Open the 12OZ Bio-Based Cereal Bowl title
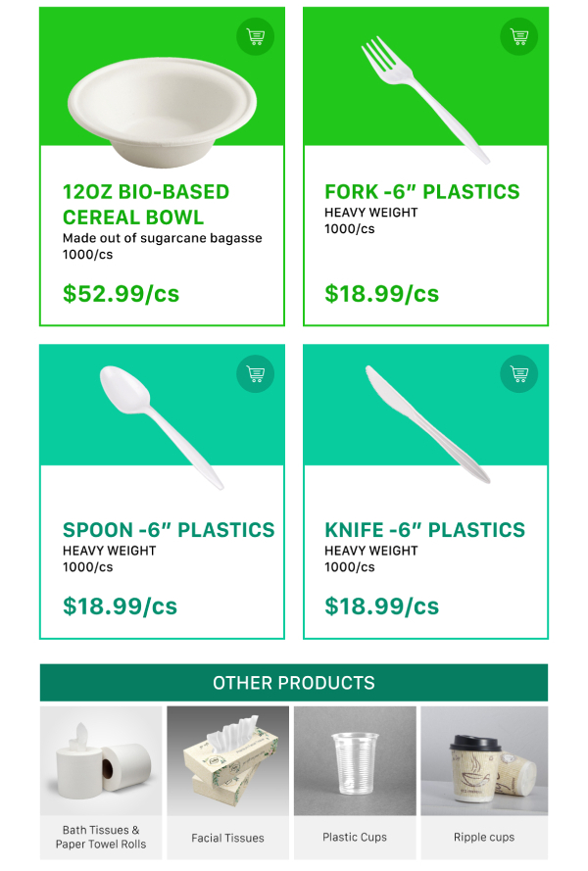This screenshot has height=871, width=588. [146, 204]
